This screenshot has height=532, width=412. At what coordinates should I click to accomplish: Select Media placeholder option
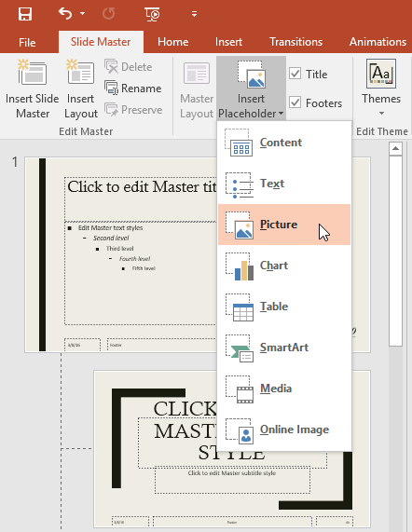click(x=284, y=389)
